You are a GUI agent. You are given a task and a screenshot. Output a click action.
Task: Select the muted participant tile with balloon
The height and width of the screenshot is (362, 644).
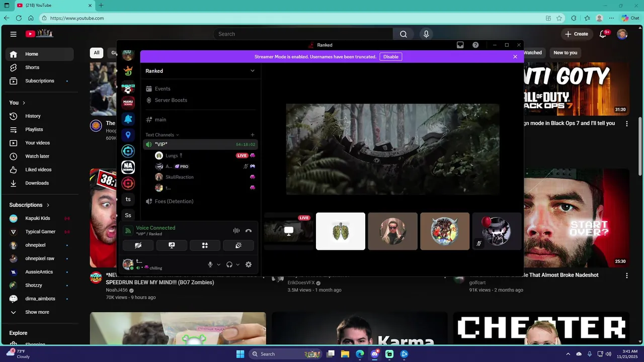point(497,231)
